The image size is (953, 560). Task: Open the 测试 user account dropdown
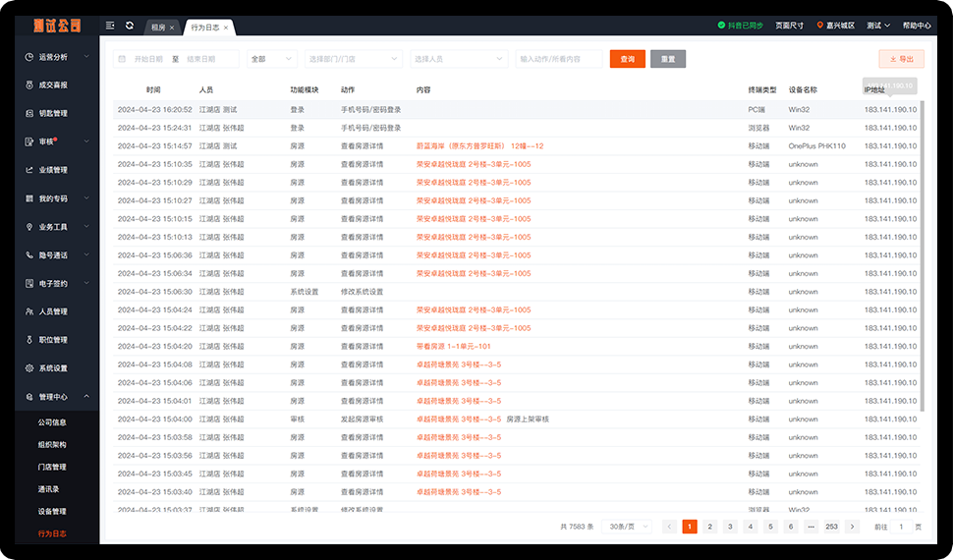[878, 26]
